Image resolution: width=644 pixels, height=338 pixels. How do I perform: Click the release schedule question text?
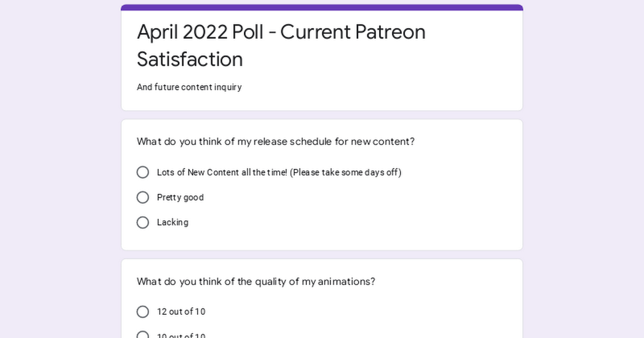[276, 142]
